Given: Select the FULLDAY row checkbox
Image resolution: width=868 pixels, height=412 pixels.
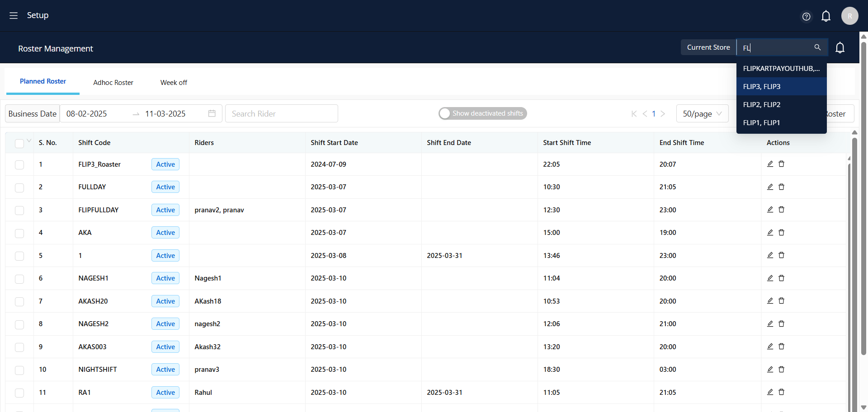Looking at the screenshot, I should click(19, 187).
